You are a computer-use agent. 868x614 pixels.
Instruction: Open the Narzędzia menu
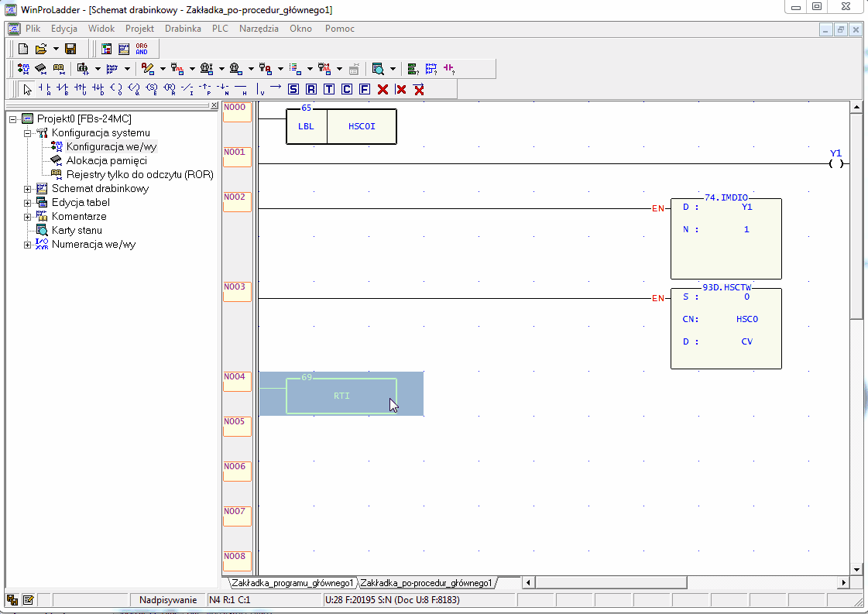tap(259, 28)
